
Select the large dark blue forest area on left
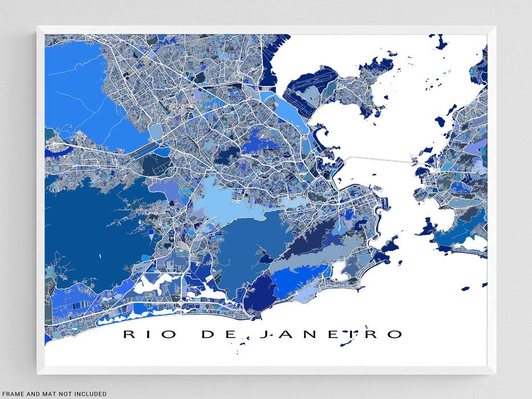point(86,228)
